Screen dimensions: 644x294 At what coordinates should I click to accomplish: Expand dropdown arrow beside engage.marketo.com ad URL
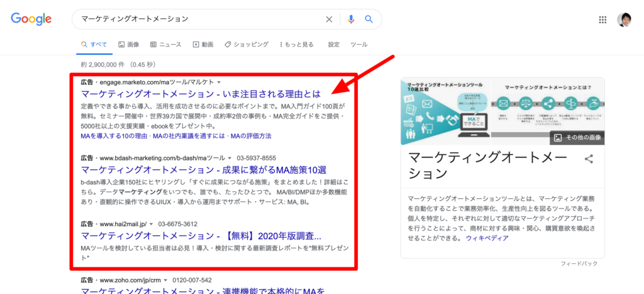219,82
